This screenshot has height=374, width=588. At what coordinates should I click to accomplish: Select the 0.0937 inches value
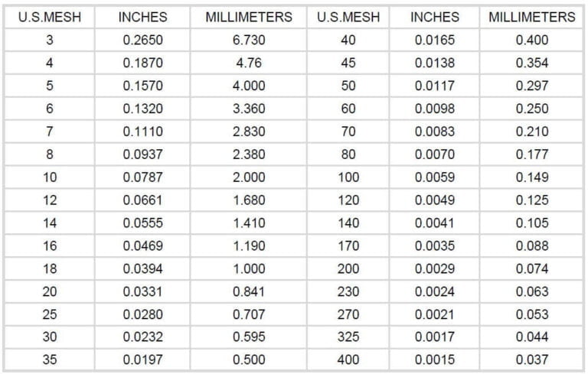(142, 154)
